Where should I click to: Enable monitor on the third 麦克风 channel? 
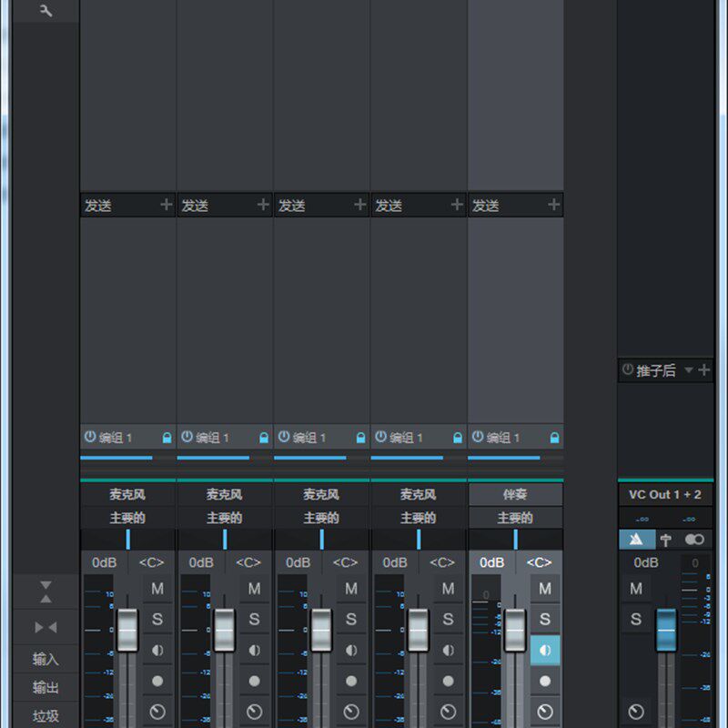[x=351, y=650]
